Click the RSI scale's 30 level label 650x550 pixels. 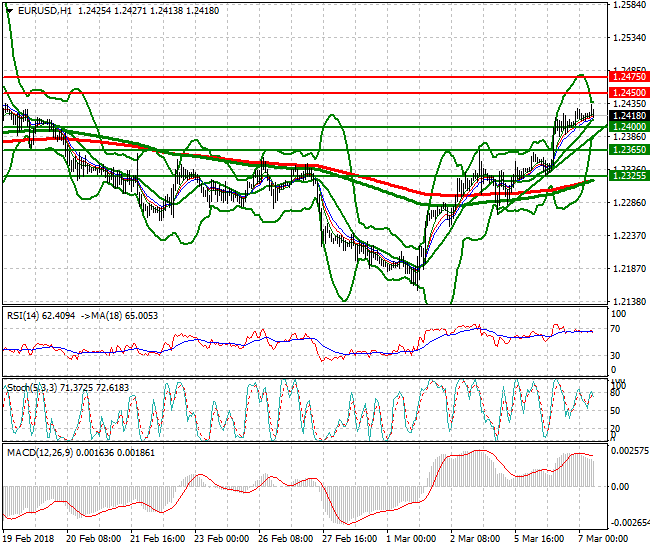click(617, 355)
